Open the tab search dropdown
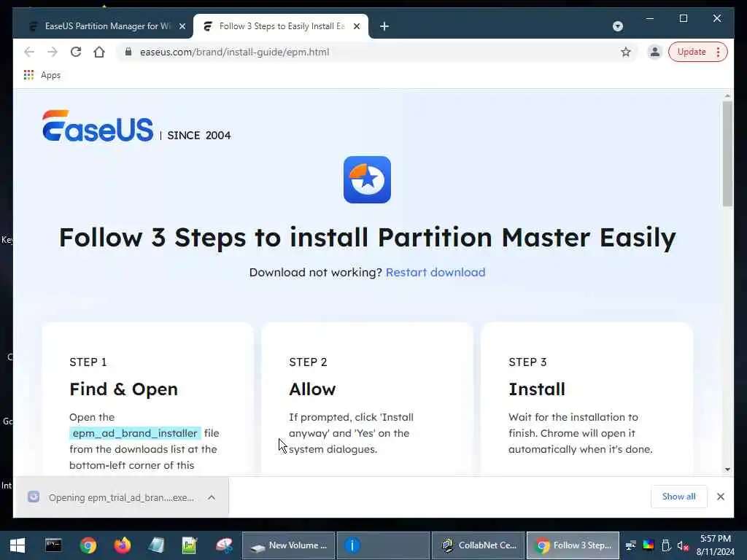This screenshot has width=747, height=560. (x=617, y=26)
